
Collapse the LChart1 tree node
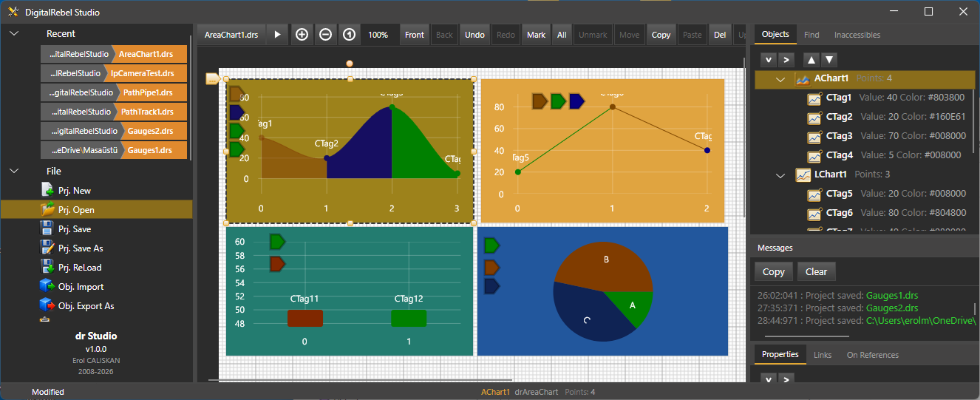(780, 175)
